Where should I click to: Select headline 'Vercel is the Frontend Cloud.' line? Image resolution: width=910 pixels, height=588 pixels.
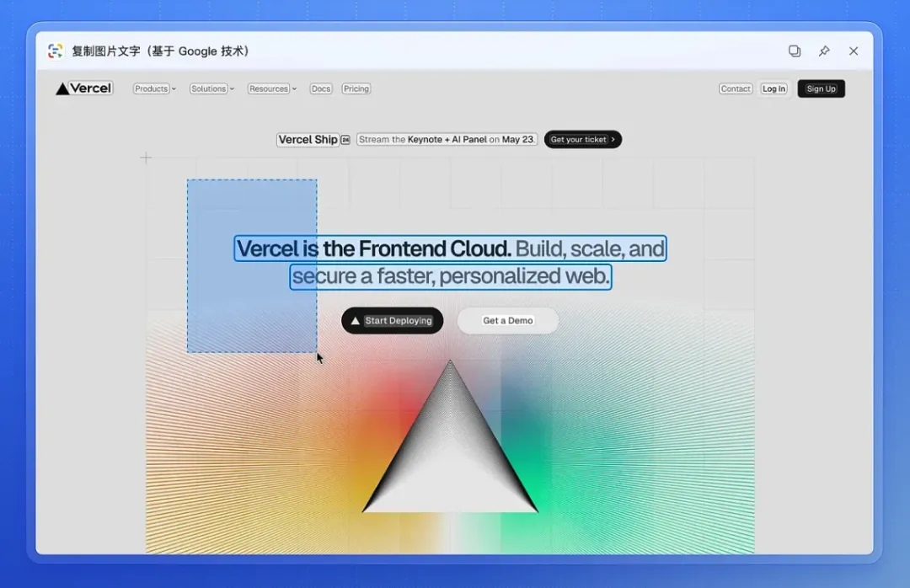point(374,249)
